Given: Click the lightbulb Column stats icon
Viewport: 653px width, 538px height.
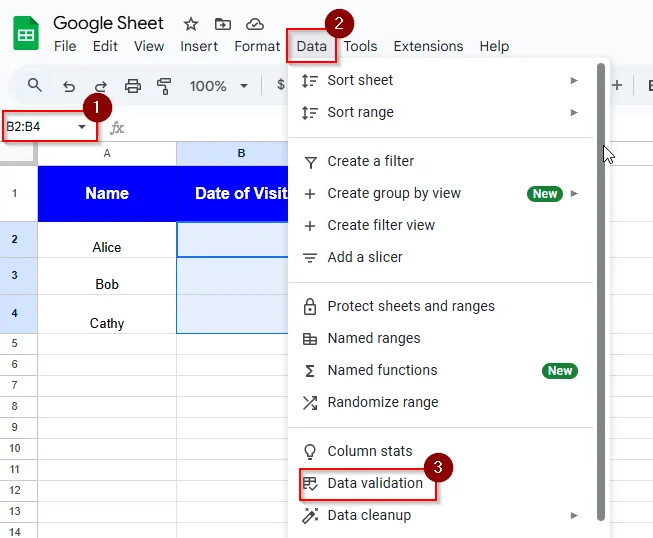Looking at the screenshot, I should tap(310, 451).
